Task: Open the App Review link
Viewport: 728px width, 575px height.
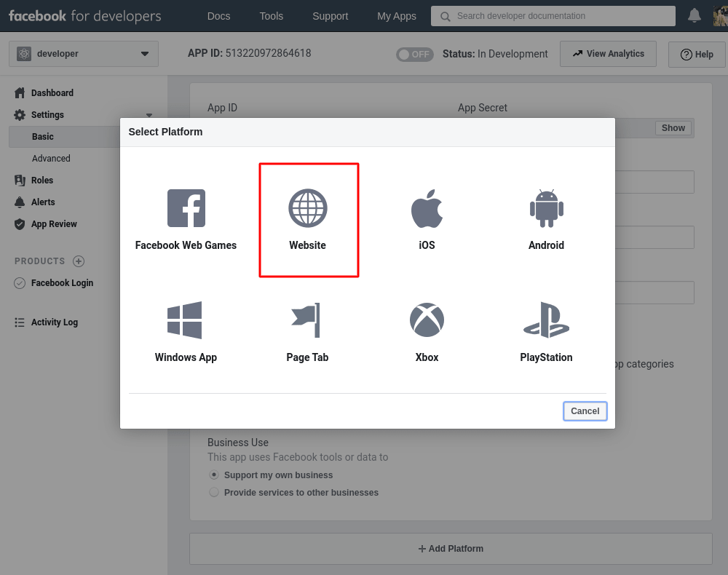Action: pos(54,223)
